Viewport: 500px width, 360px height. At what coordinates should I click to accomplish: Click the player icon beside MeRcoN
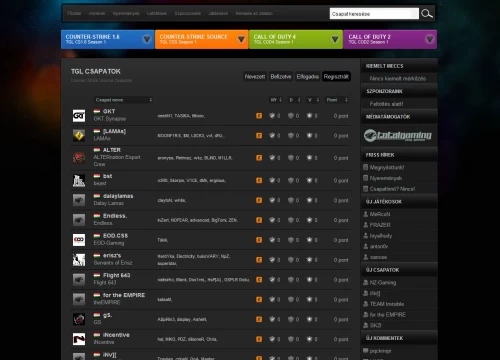pyautogui.click(x=366, y=214)
